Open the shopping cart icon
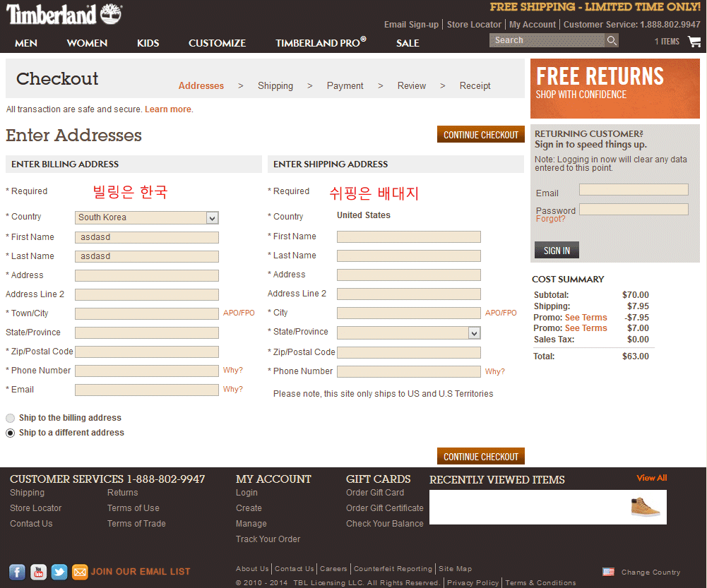 694,42
